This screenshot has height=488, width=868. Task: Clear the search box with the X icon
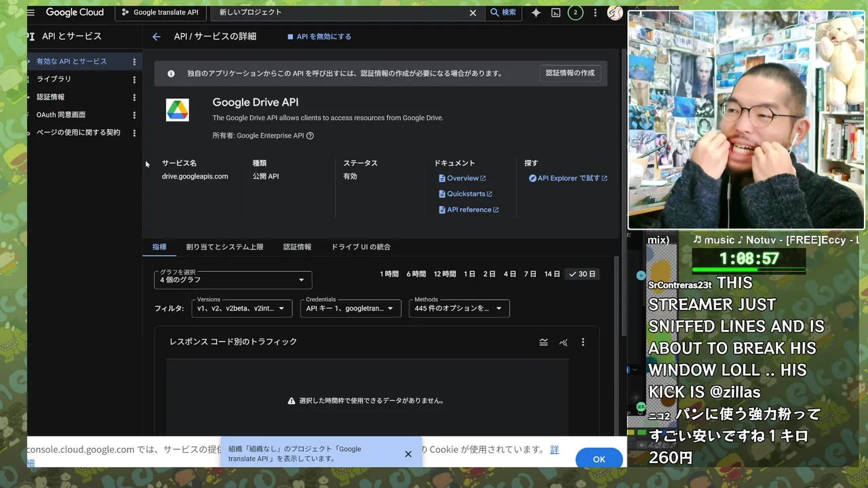point(473,13)
